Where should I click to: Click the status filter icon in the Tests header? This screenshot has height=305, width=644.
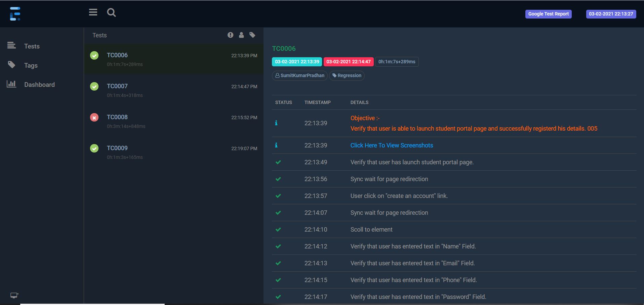coord(230,35)
